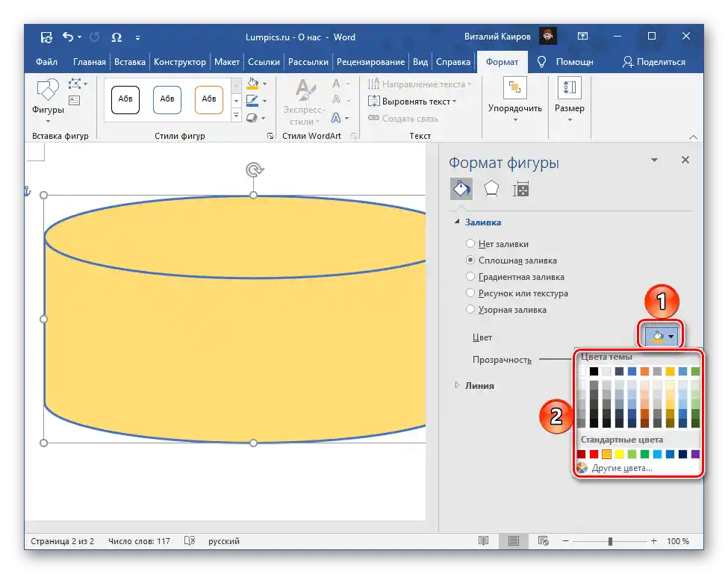
Task: Click Поделиться share button
Action: tap(654, 62)
